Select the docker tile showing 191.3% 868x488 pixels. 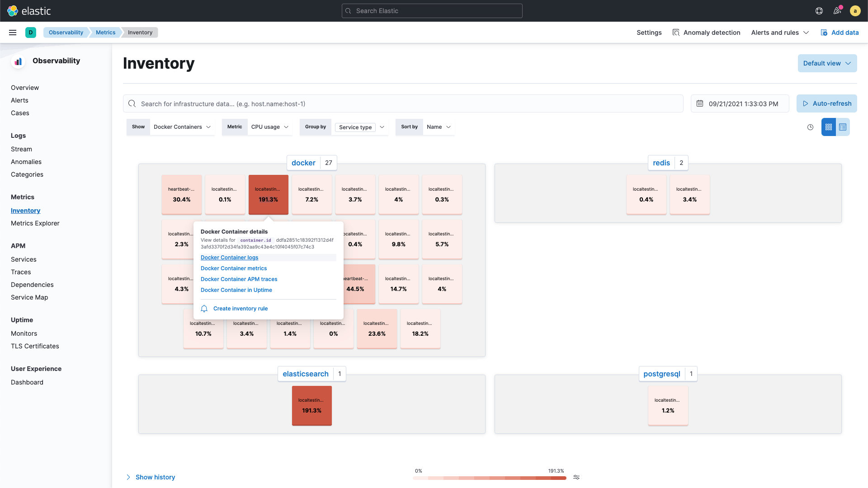[x=269, y=195]
